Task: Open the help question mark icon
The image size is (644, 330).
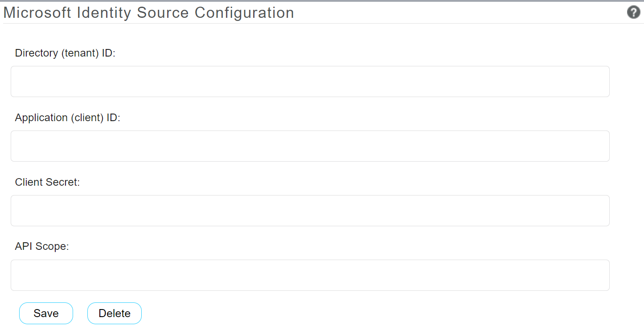Action: 633,12
